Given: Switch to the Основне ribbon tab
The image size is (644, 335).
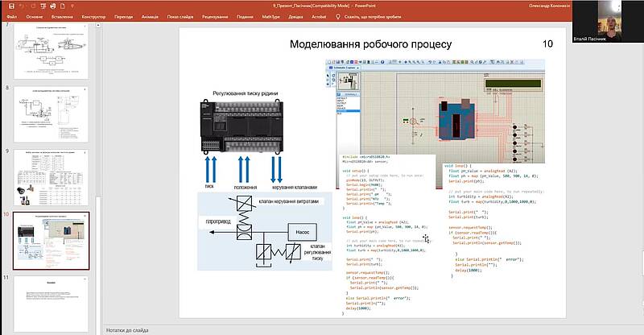Looking at the screenshot, I should point(35,17).
